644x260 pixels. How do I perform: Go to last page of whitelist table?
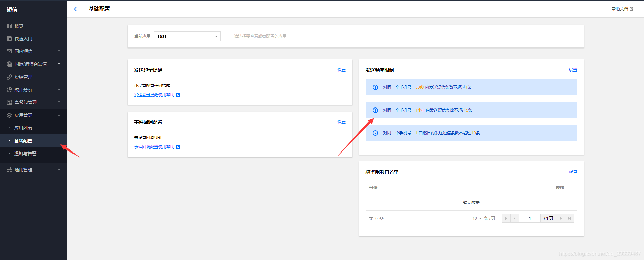click(x=569, y=218)
